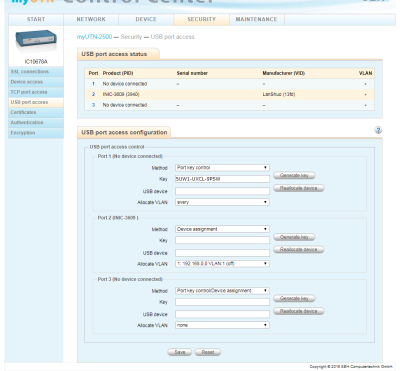Viewport: 400px width, 371px height.
Task: Switch to the MAINTENANCE tab
Action: pyautogui.click(x=256, y=19)
